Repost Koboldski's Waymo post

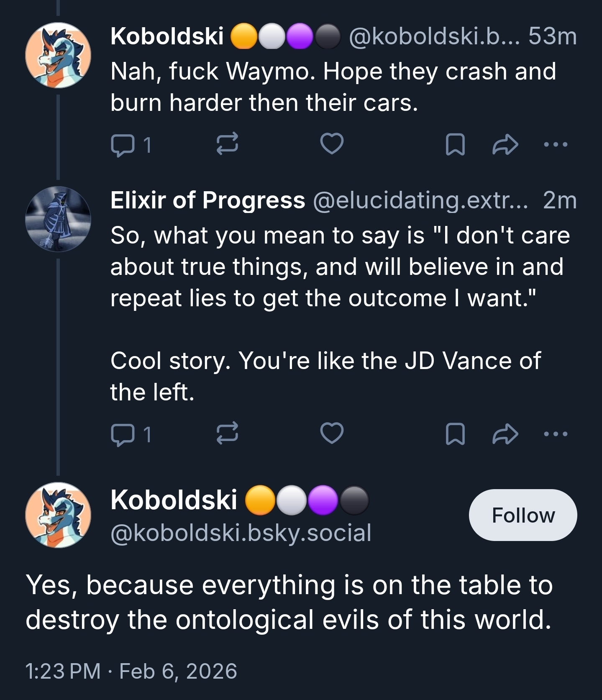coord(227,144)
